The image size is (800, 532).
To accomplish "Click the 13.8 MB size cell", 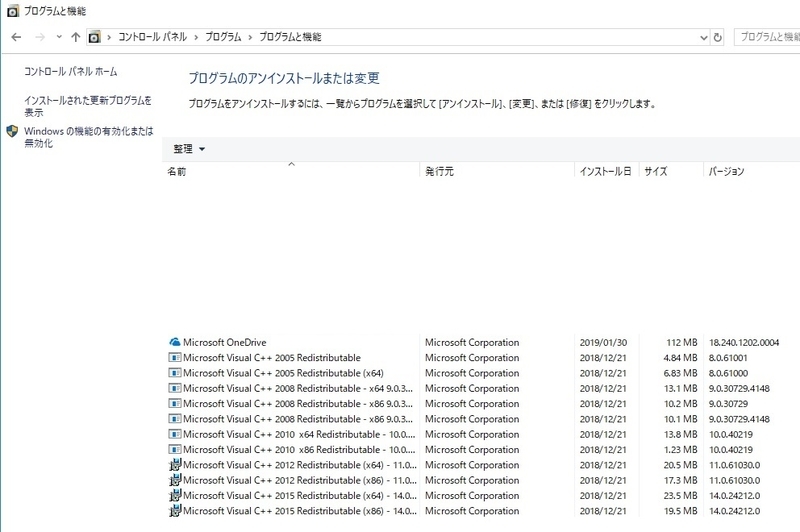I will 681,434.
